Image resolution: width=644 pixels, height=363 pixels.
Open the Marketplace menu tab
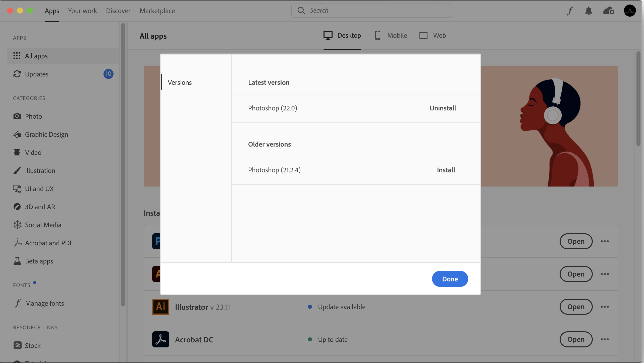(x=157, y=11)
